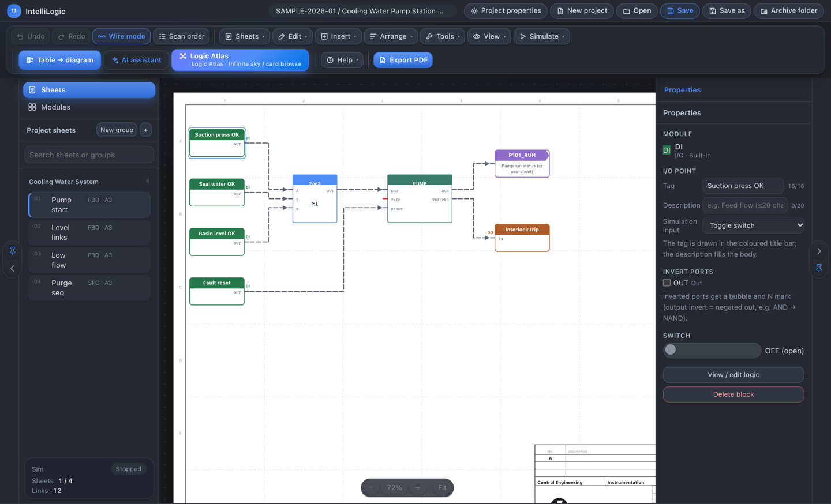Click the Fit zoom button
The image size is (831, 504).
point(442,488)
